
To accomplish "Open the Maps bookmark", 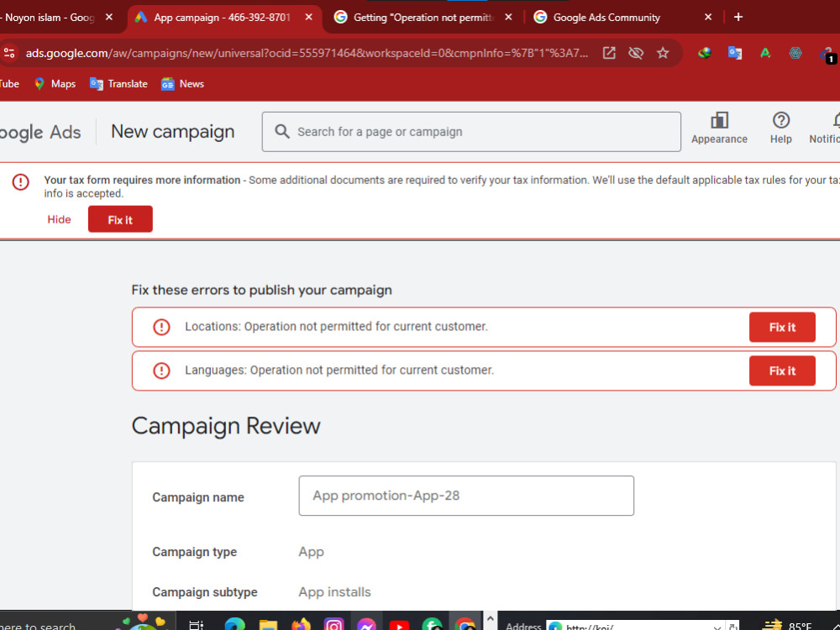I will 55,83.
